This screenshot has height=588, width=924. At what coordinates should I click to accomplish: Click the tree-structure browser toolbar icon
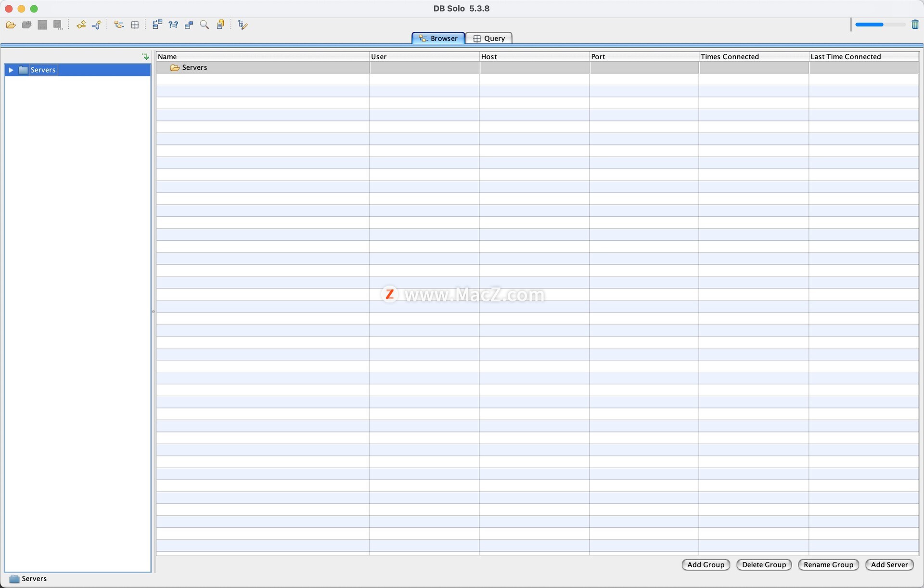tap(119, 25)
